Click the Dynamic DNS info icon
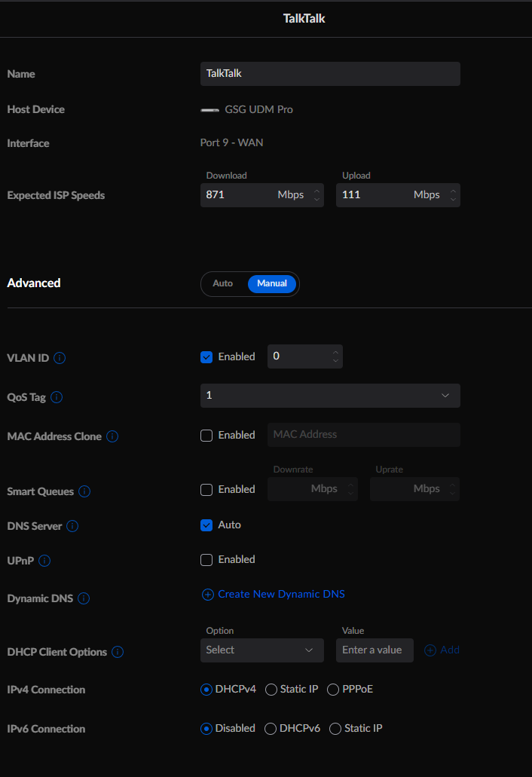The height and width of the screenshot is (777, 532). point(84,598)
